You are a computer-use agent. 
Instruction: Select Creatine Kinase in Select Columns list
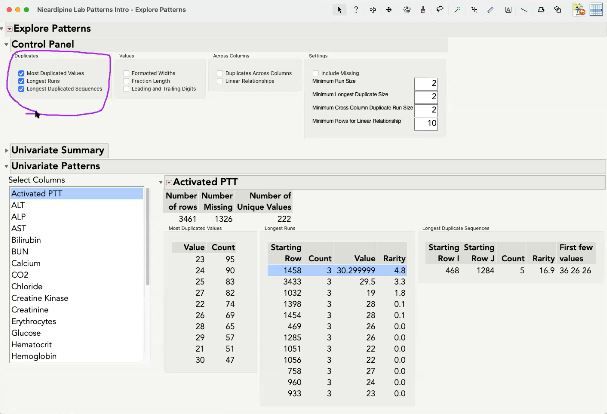(40, 298)
